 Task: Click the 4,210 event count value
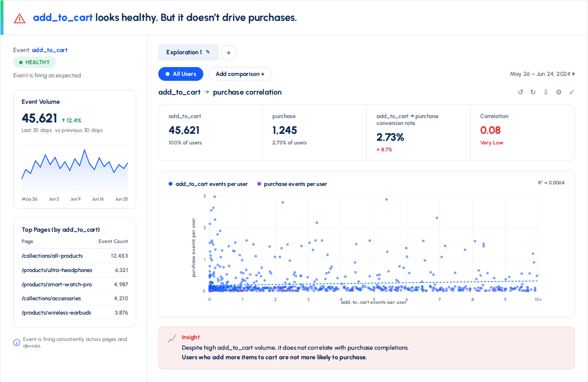121,298
